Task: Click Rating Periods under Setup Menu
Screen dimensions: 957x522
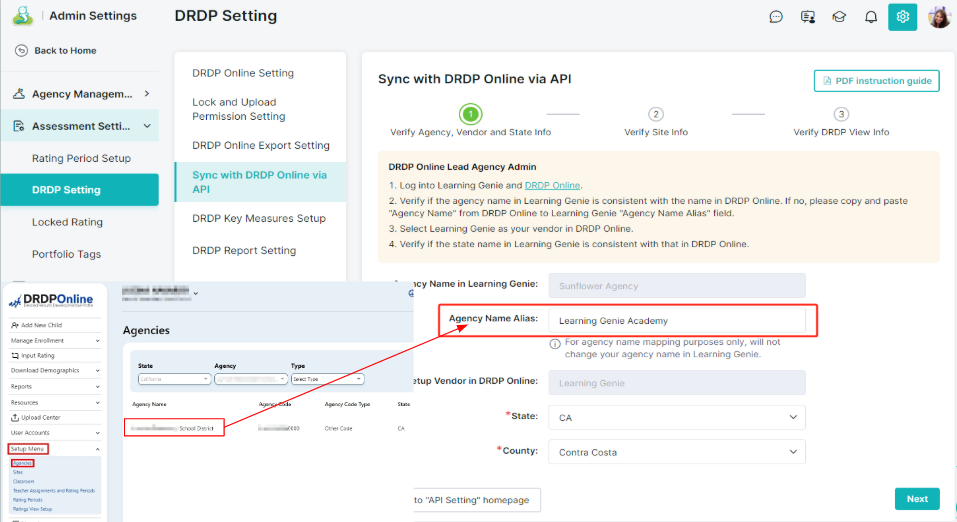Action: tap(27, 500)
